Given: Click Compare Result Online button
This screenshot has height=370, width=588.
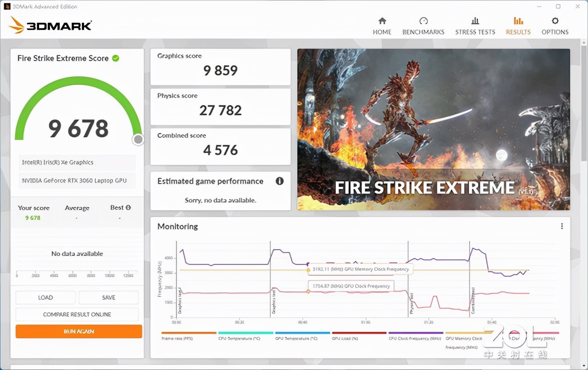Looking at the screenshot, I should pos(77,314).
